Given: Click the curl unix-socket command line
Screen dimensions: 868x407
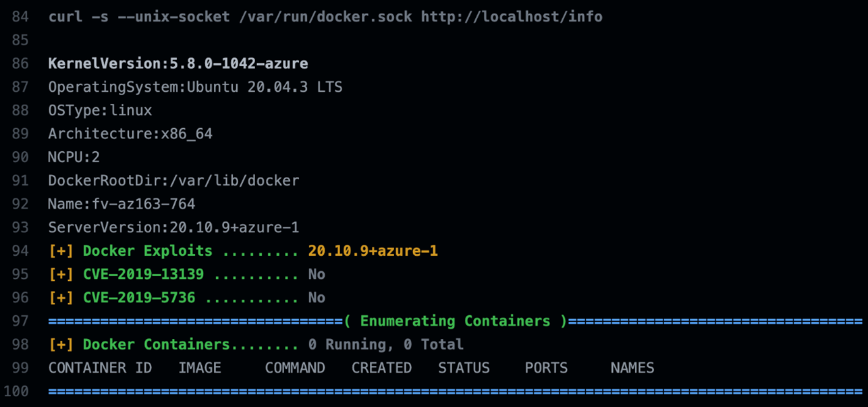Looking at the screenshot, I should coord(325,16).
